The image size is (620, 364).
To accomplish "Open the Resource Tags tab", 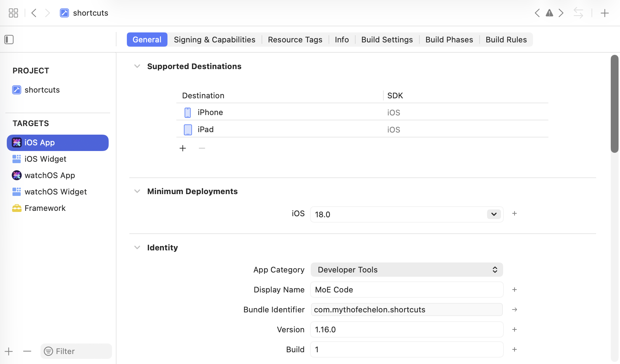I will point(295,40).
